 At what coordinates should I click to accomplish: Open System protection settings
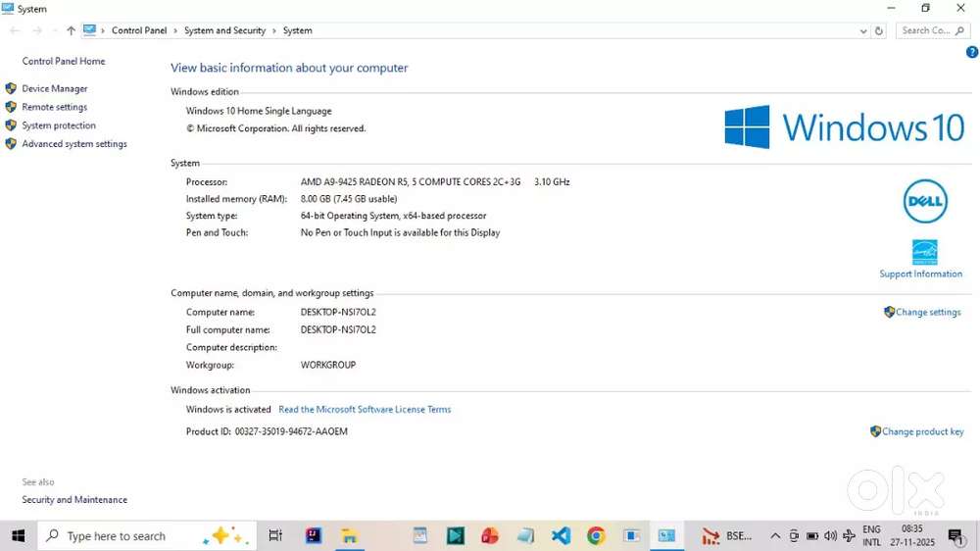[59, 125]
